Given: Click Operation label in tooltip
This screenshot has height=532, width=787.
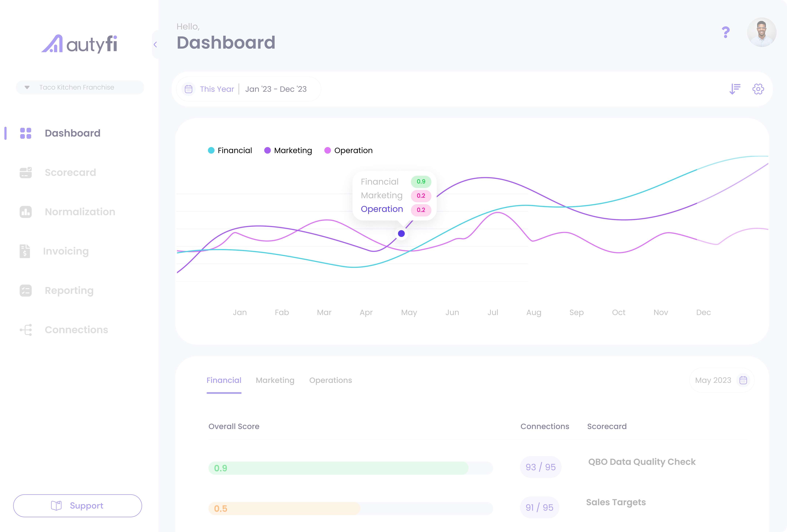Looking at the screenshot, I should pos(382,209).
